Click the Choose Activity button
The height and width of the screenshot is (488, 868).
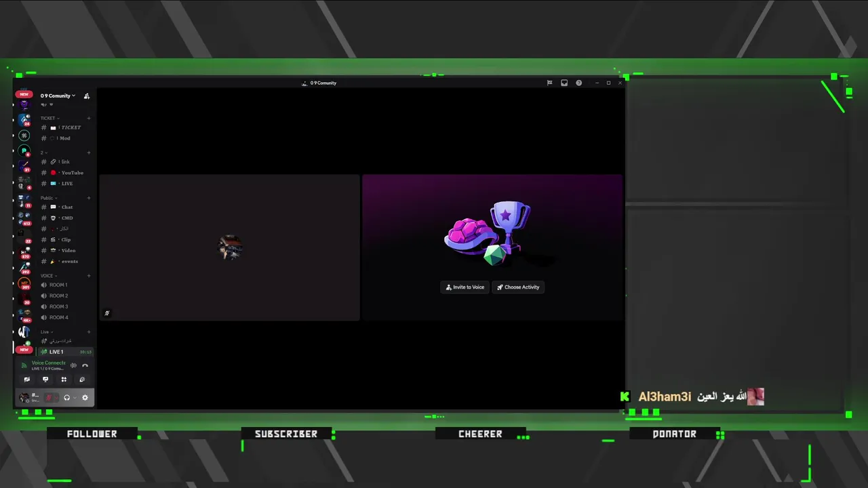[x=518, y=287]
